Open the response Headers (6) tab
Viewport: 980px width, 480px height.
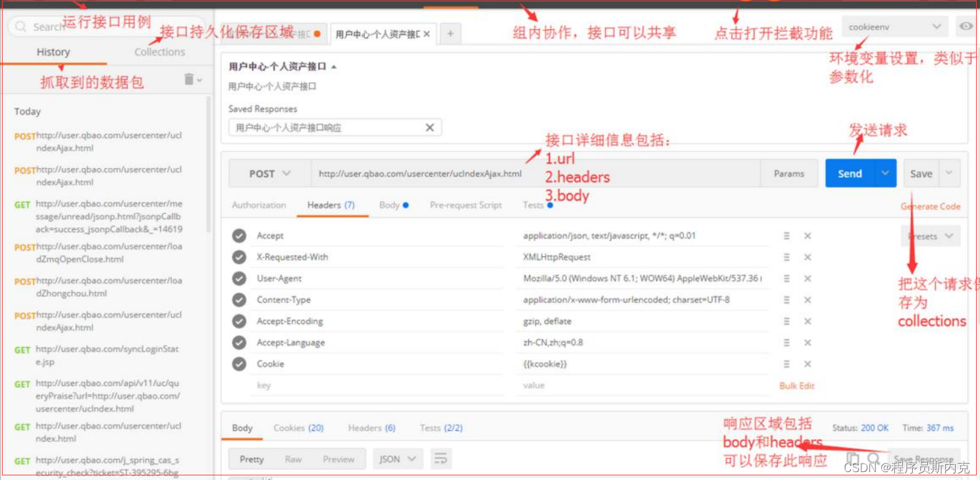(371, 428)
